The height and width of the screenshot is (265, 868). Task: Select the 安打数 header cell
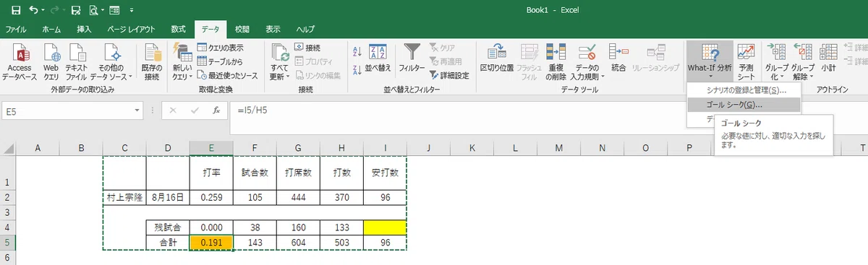385,173
